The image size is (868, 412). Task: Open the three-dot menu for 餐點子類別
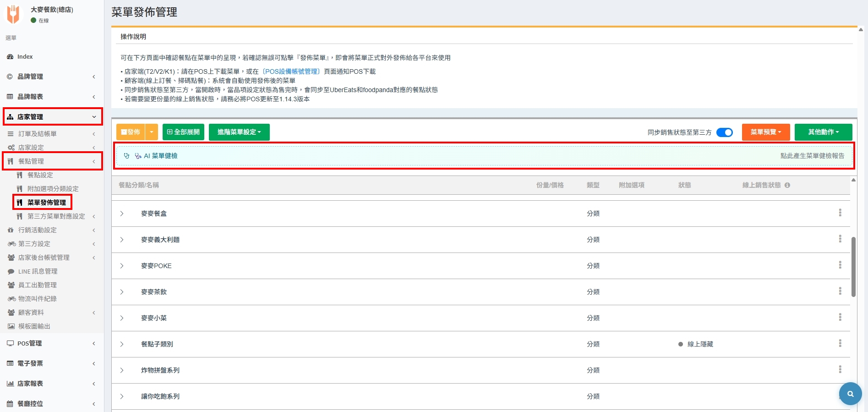pyautogui.click(x=840, y=343)
